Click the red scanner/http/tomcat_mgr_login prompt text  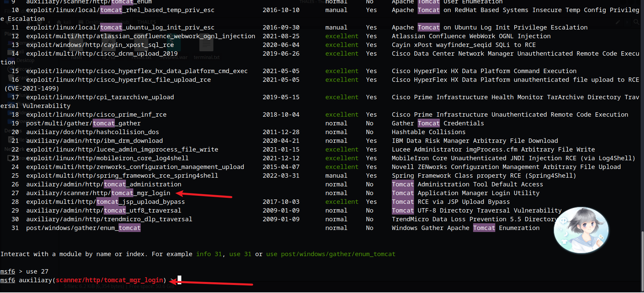coord(109,280)
